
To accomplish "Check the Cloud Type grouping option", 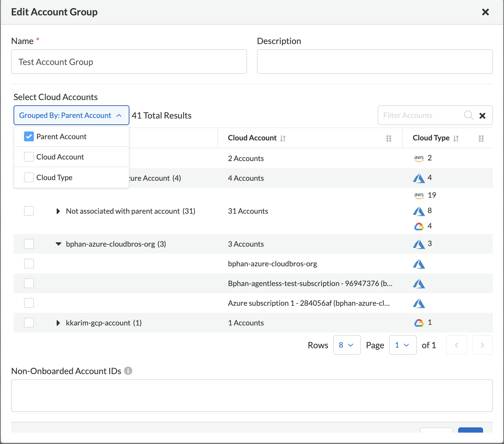I will 29,177.
